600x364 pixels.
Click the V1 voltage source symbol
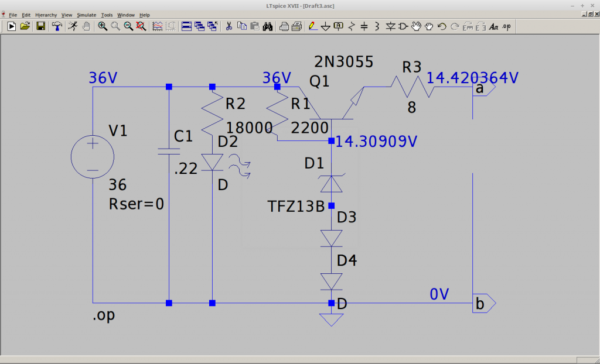click(92, 158)
